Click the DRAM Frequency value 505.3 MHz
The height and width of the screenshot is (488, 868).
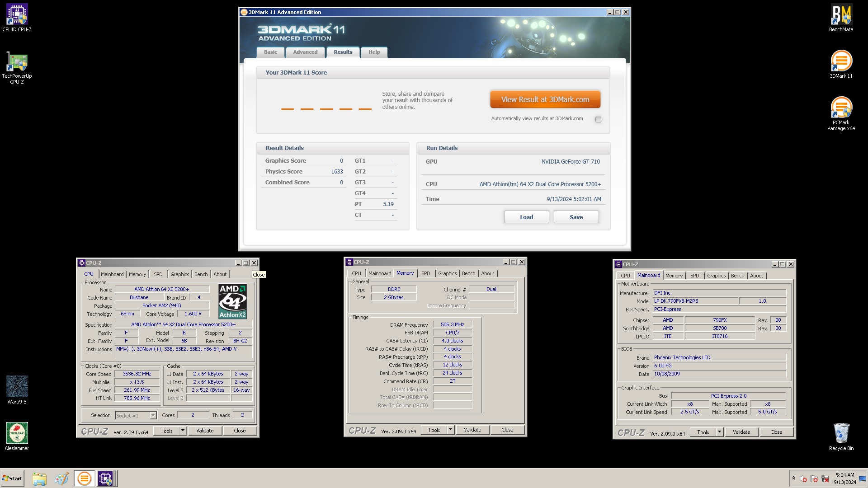pyautogui.click(x=453, y=324)
